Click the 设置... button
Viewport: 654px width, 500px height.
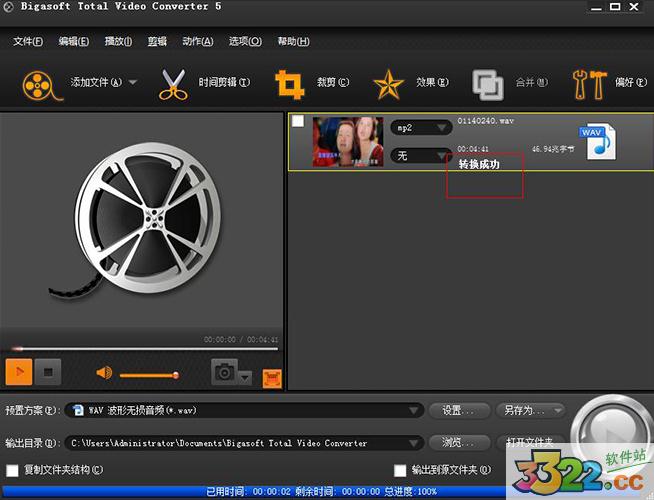coord(460,411)
